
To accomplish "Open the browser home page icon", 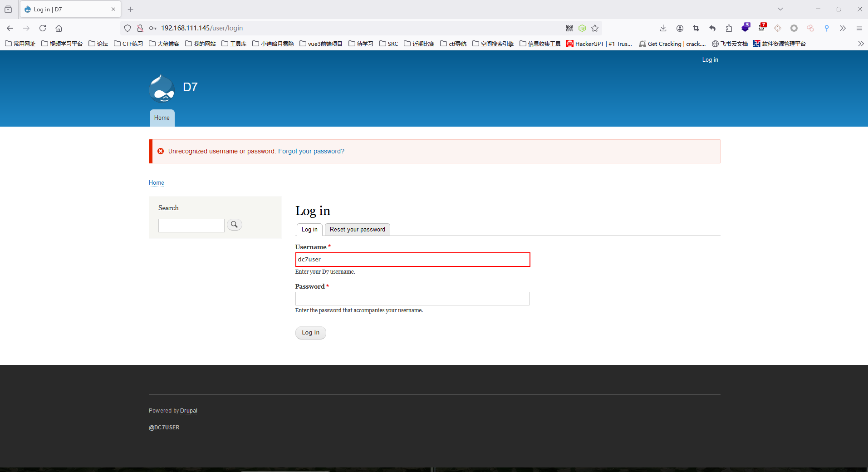I will (59, 28).
